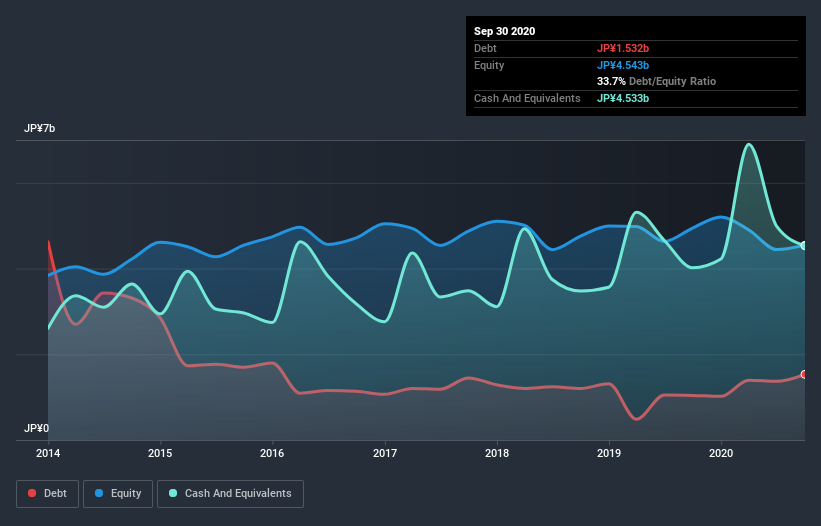The image size is (821, 526).
Task: Click the 2019 x-axis label
Action: coord(609,453)
